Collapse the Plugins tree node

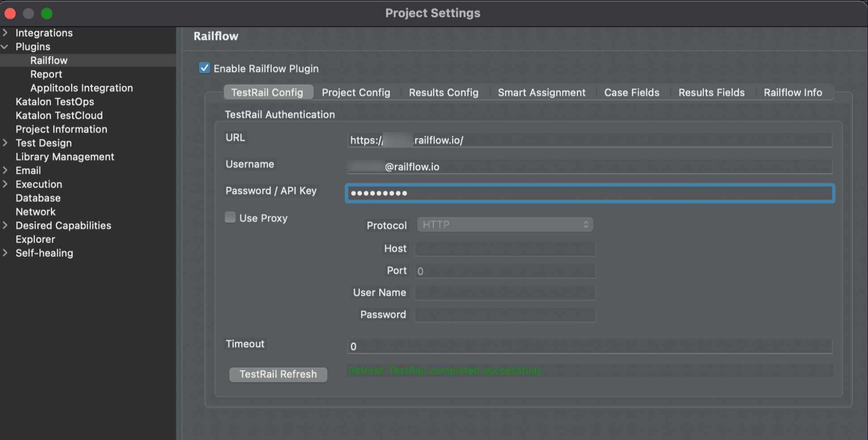[x=5, y=46]
